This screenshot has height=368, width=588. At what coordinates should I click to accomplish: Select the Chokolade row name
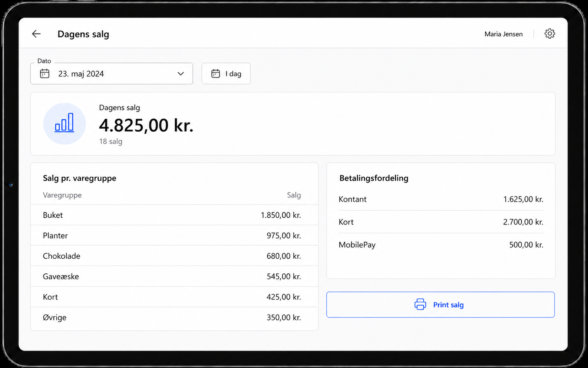[62, 256]
